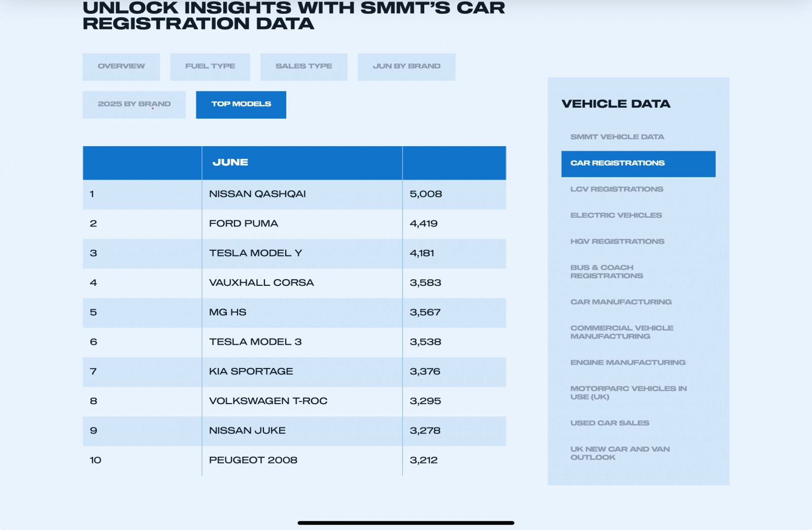Click the Vauxhall Corsa cell

tap(302, 283)
